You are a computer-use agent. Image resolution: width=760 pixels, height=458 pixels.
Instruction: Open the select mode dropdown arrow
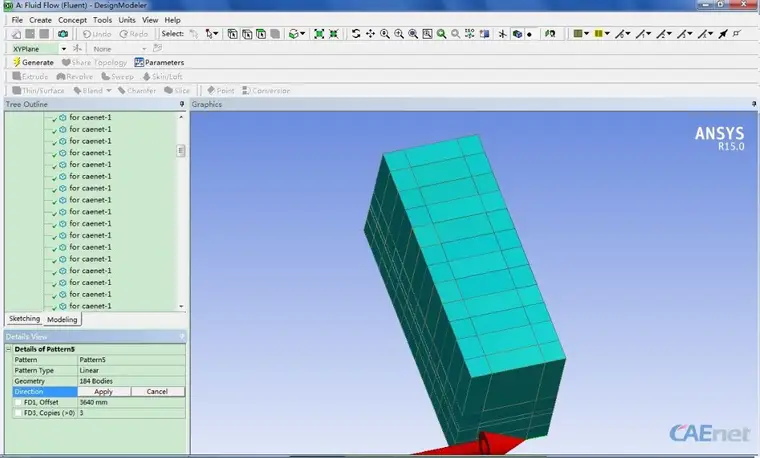coord(216,34)
